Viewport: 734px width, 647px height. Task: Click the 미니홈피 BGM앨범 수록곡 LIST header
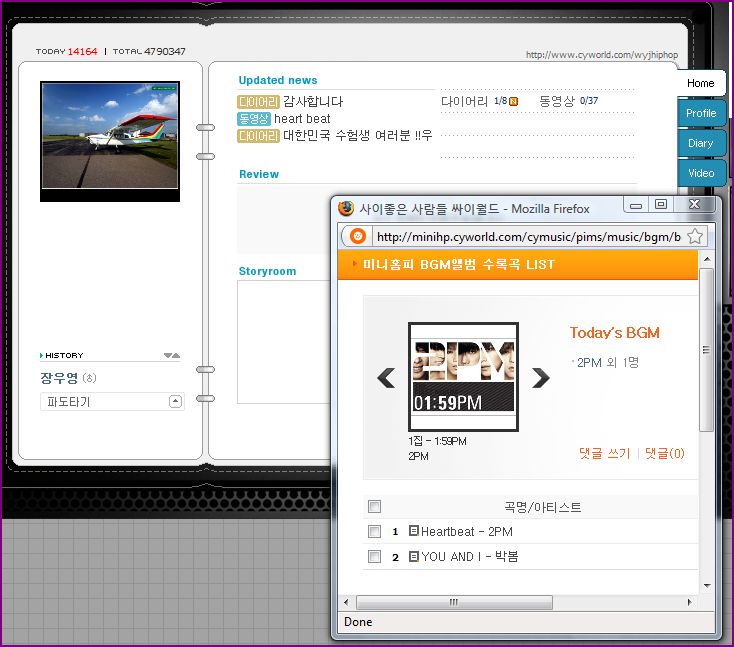(459, 265)
